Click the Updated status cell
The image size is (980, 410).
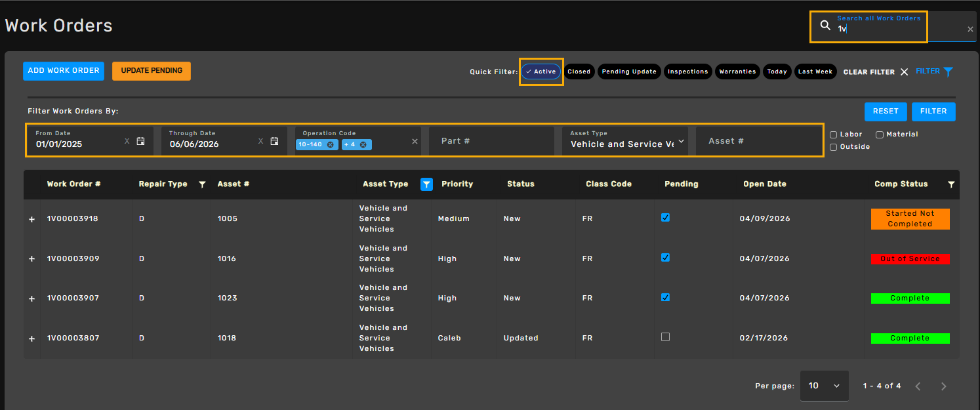pyautogui.click(x=521, y=338)
